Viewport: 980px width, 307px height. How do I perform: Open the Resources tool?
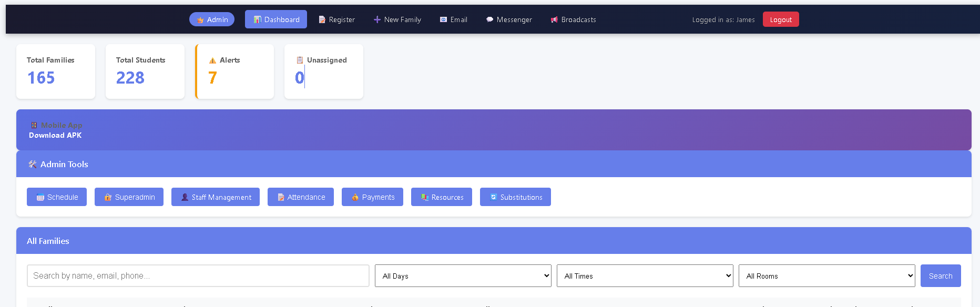(442, 197)
